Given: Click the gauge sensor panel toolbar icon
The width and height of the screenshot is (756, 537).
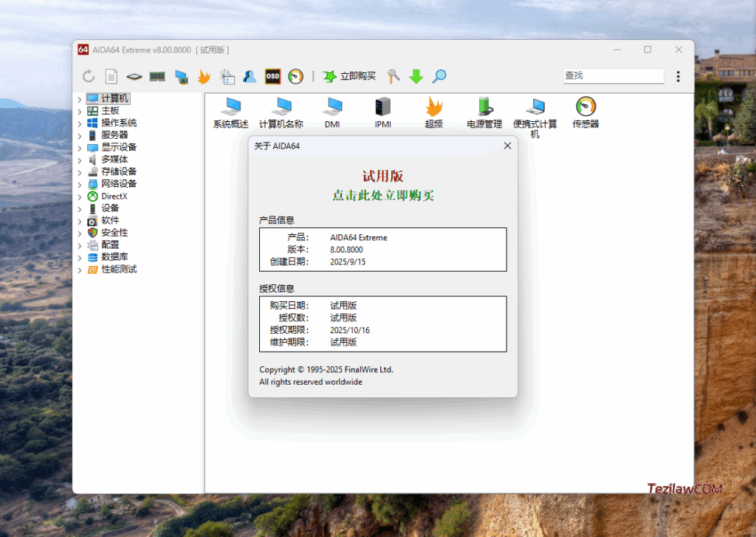Looking at the screenshot, I should tap(295, 76).
